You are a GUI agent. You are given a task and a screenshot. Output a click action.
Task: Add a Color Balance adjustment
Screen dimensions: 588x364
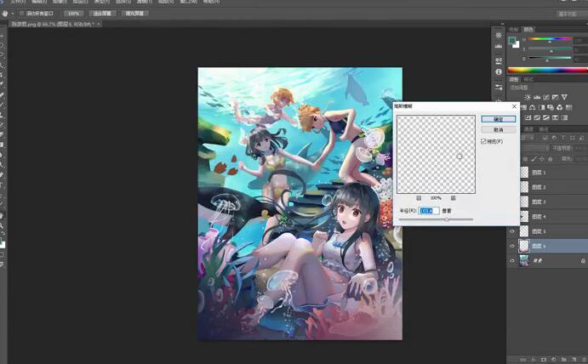[x=532, y=107]
